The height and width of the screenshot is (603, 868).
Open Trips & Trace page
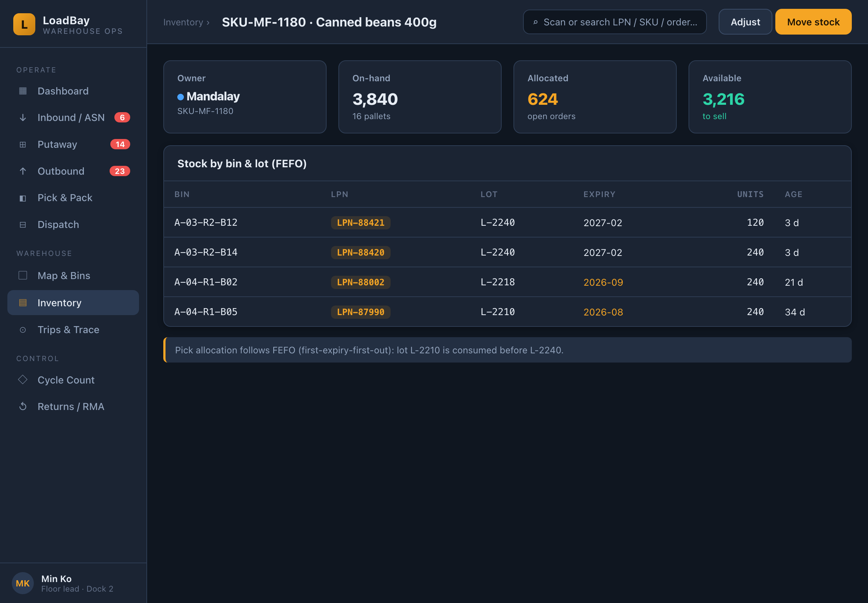[73, 330]
